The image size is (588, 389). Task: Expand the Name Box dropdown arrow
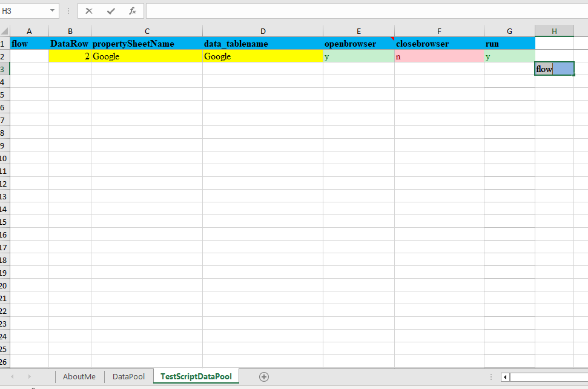click(53, 11)
